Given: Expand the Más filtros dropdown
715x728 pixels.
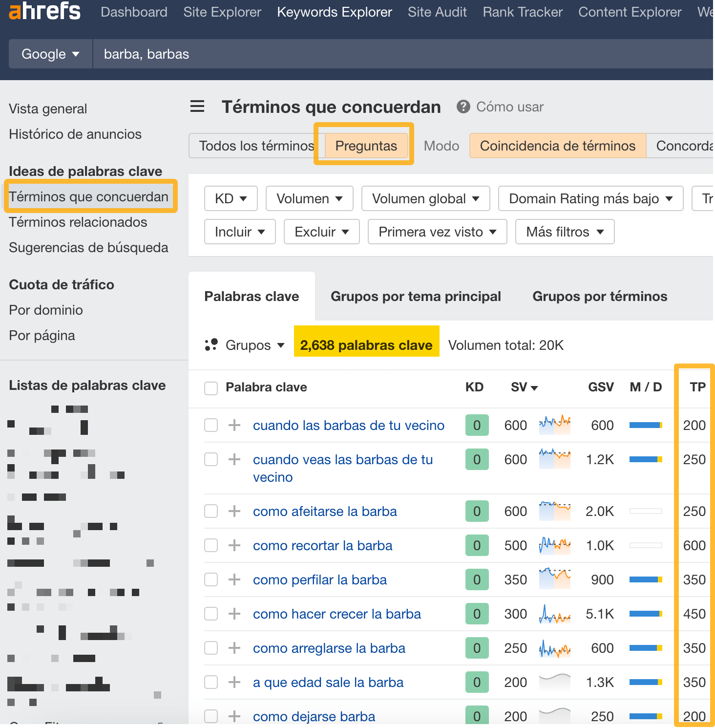Looking at the screenshot, I should point(565,232).
